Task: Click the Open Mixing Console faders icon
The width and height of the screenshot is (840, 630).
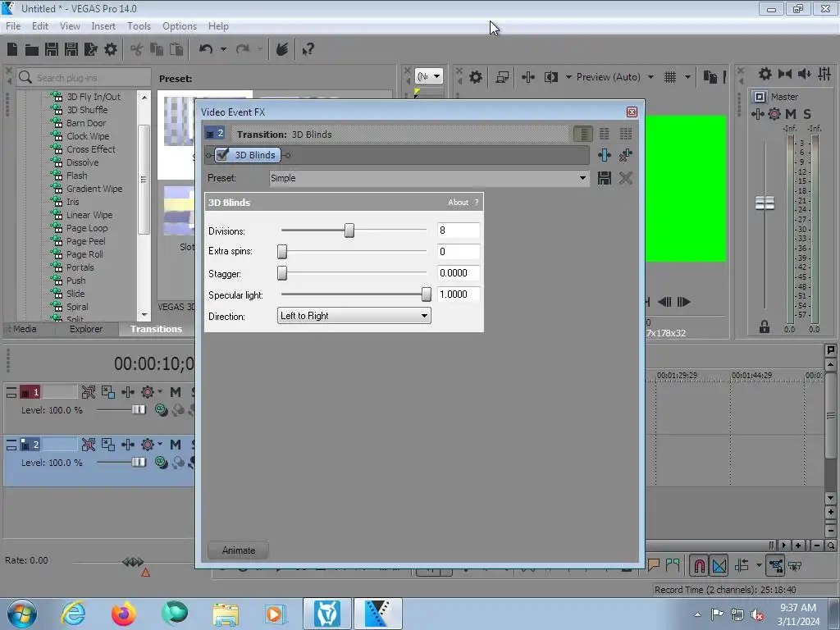Action: click(x=824, y=74)
